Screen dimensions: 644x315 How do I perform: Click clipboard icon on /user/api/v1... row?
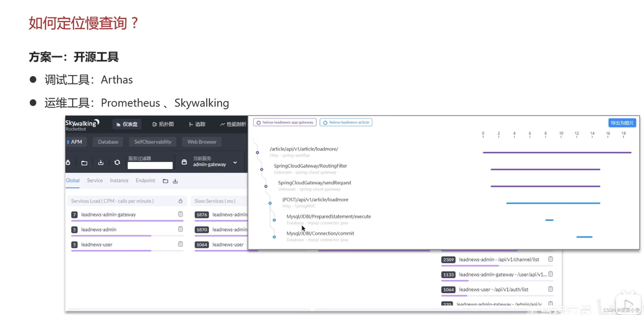coord(550,274)
